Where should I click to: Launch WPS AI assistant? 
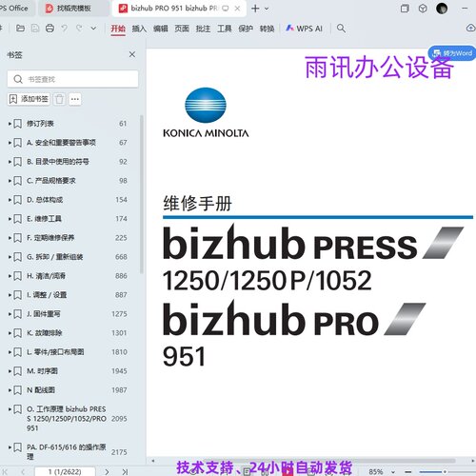304,29
